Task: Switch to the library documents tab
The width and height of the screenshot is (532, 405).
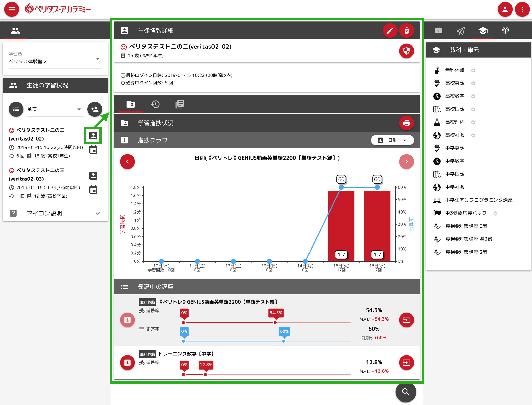Action: coord(180,104)
